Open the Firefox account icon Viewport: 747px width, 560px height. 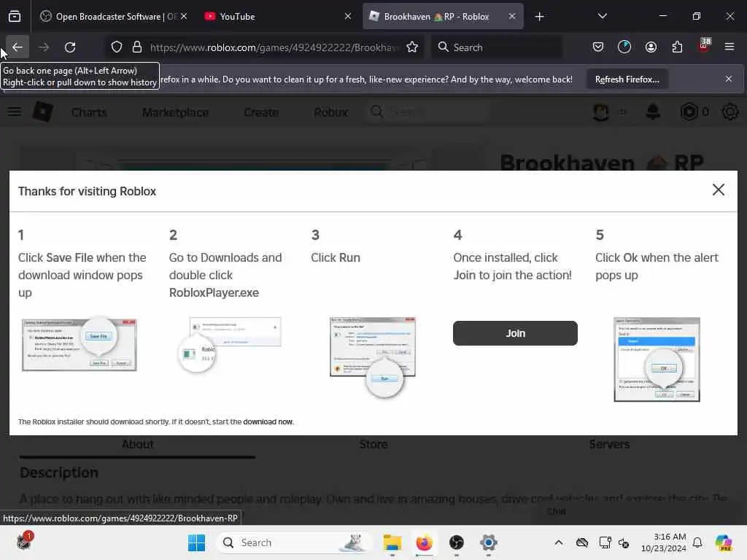coord(651,47)
